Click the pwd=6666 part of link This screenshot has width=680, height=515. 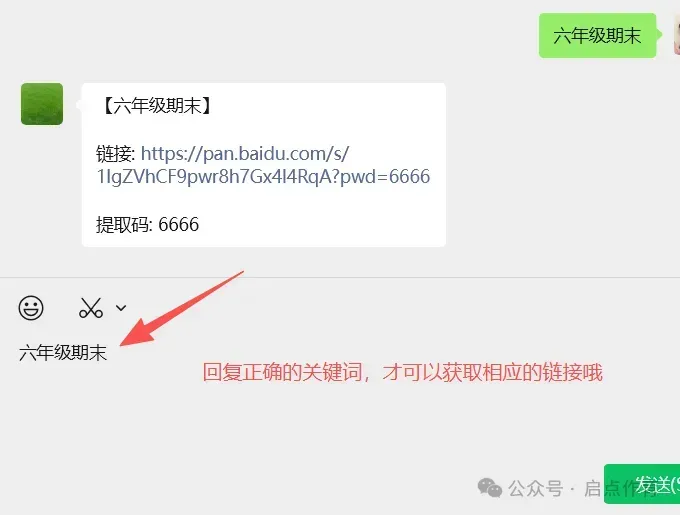[x=385, y=176]
